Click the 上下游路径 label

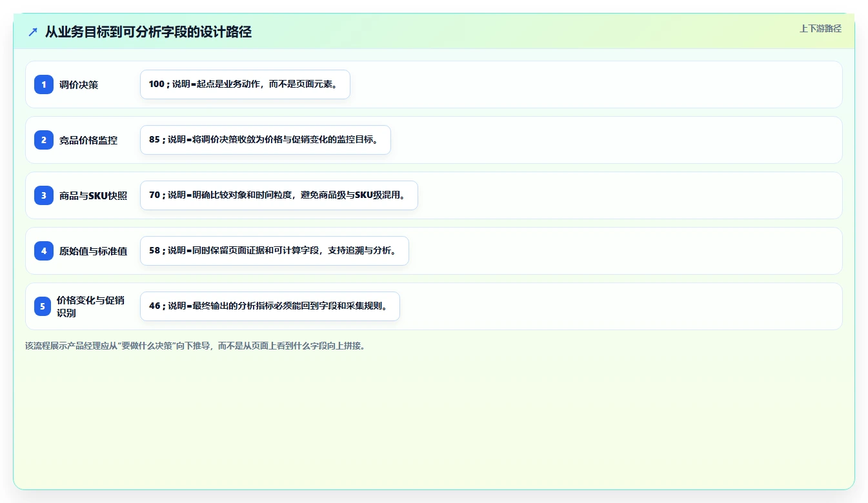[x=820, y=28]
